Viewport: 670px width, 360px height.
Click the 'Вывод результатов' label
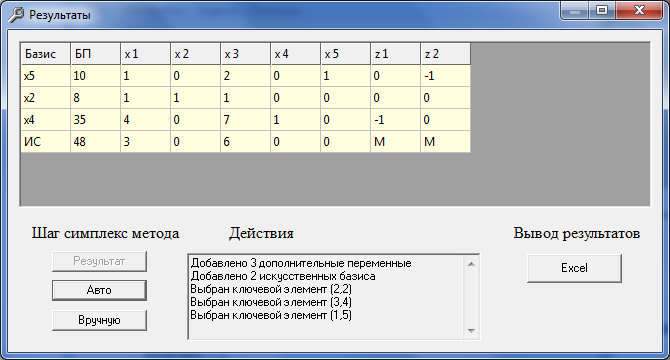coord(576,234)
